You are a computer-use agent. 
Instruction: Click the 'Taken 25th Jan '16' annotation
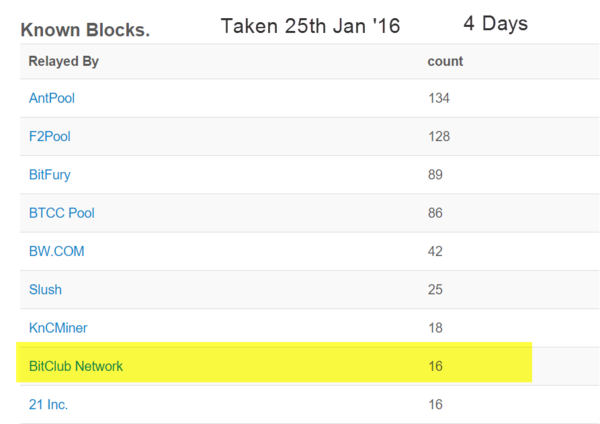point(310,26)
